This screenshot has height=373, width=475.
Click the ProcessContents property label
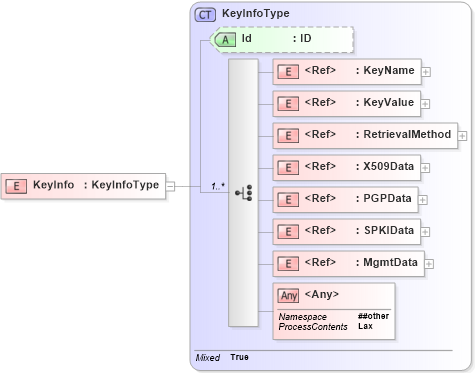[x=313, y=327]
